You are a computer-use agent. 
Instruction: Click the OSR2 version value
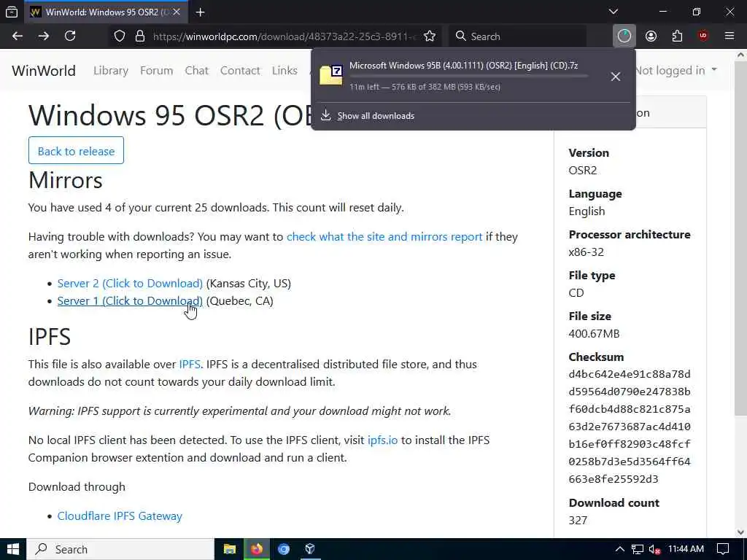[x=583, y=170]
